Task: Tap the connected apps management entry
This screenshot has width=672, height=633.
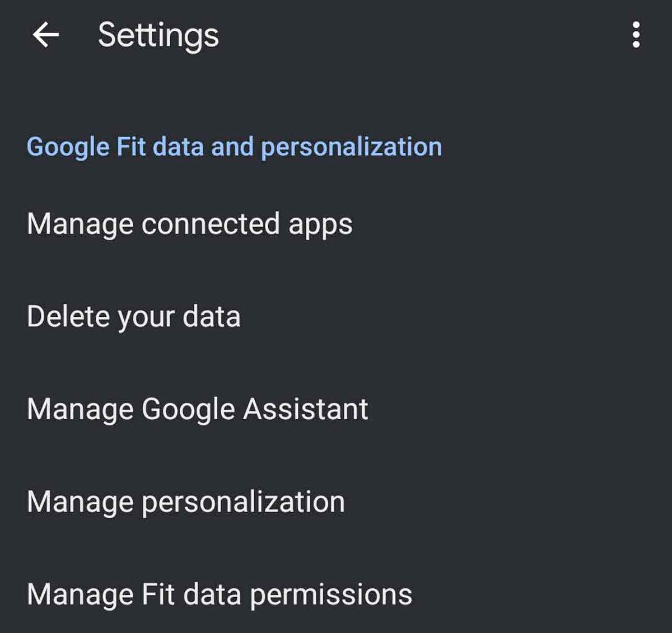Action: (x=189, y=223)
